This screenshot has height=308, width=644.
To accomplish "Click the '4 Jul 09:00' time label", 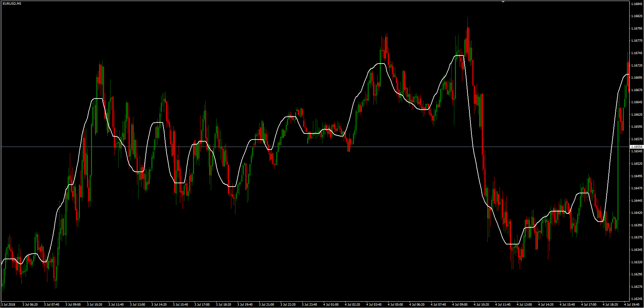I will (x=460, y=305).
